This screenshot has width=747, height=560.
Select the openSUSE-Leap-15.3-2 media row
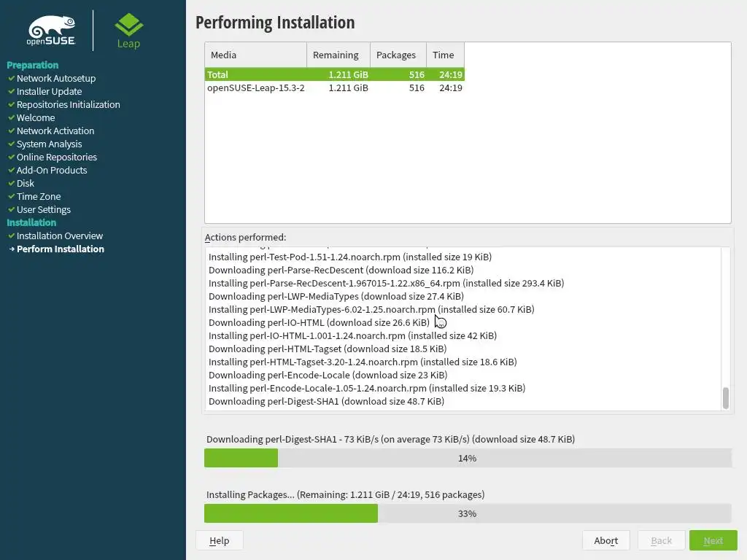click(x=335, y=87)
